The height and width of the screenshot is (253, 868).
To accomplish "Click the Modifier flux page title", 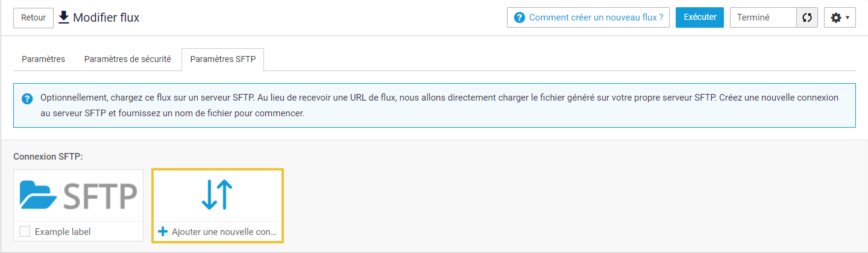I will click(106, 17).
